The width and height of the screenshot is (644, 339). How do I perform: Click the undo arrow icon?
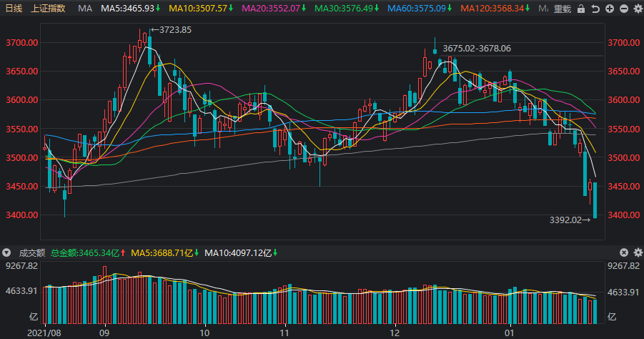pyautogui.click(x=595, y=9)
